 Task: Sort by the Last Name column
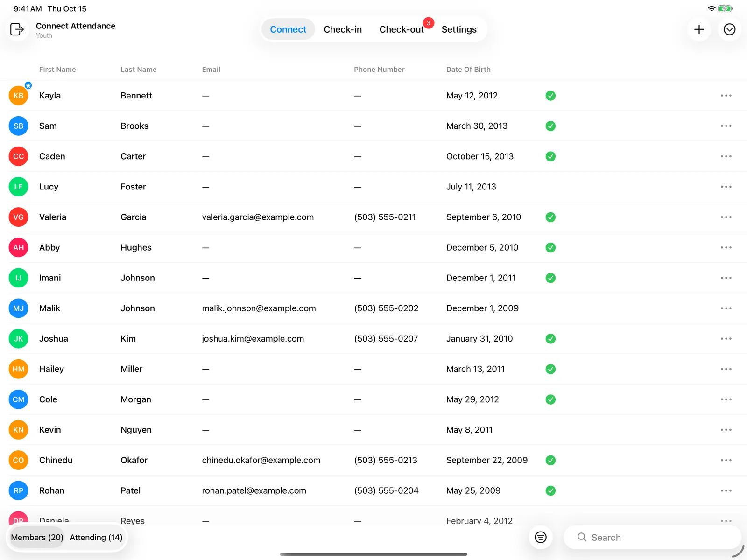139,70
